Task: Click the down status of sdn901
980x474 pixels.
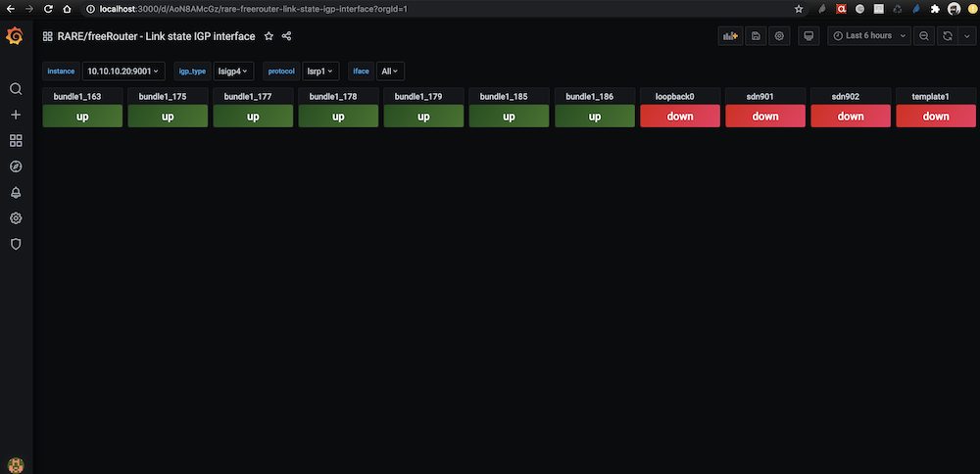Action: tap(765, 117)
